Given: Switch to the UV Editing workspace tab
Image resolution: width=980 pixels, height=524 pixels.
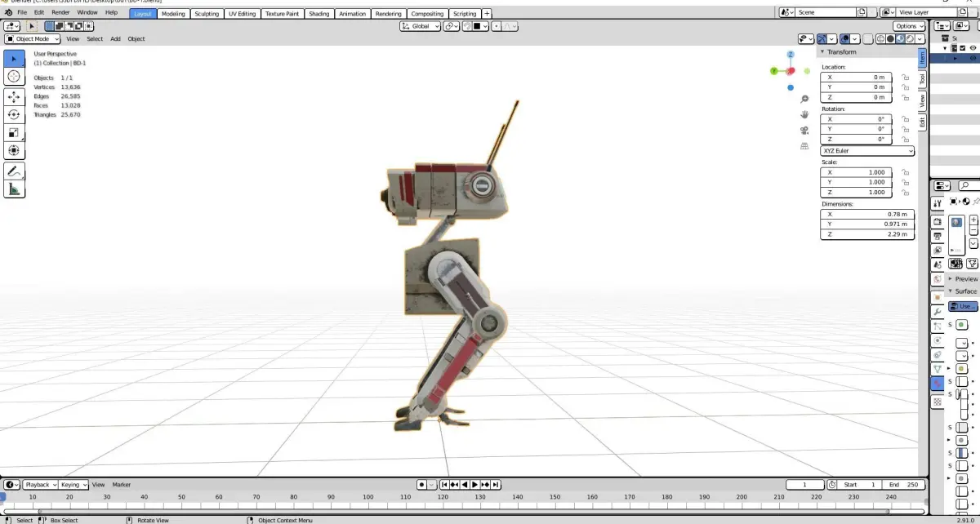Looking at the screenshot, I should click(x=242, y=14).
